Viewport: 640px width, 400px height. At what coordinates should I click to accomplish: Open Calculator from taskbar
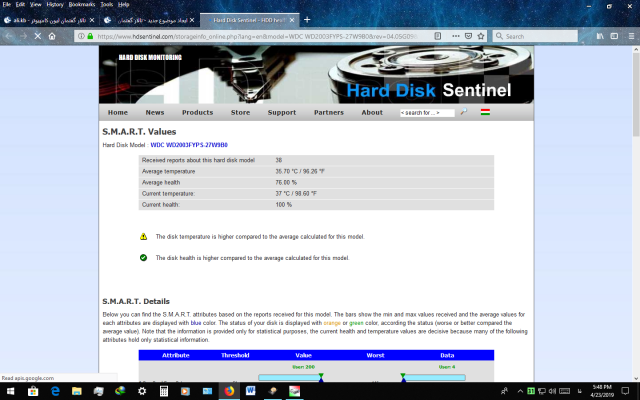click(x=164, y=391)
